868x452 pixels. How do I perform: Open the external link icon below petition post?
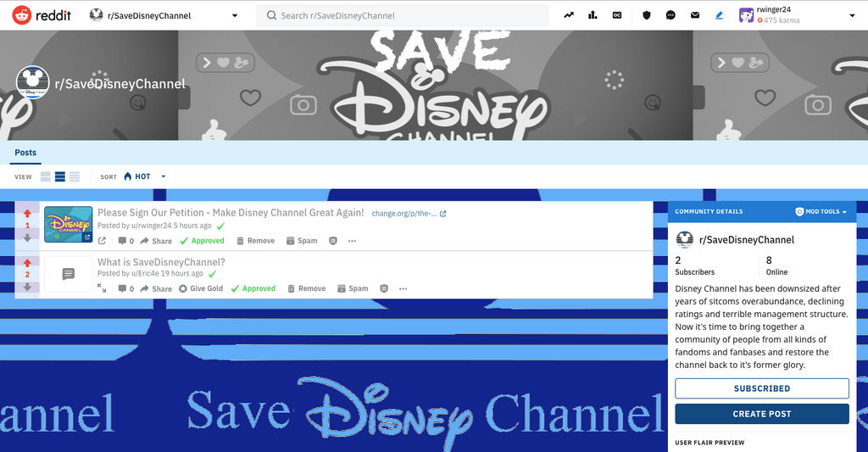point(102,241)
